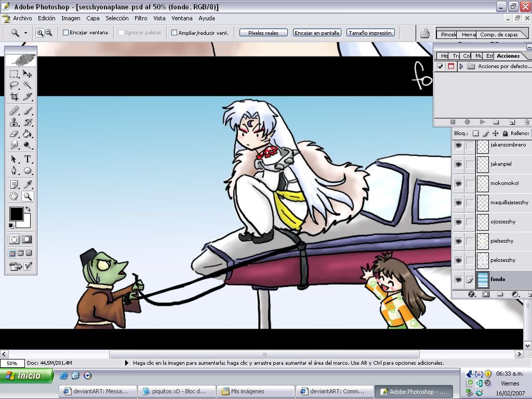
Task: Open the Notes tool
Action: [x=14, y=184]
